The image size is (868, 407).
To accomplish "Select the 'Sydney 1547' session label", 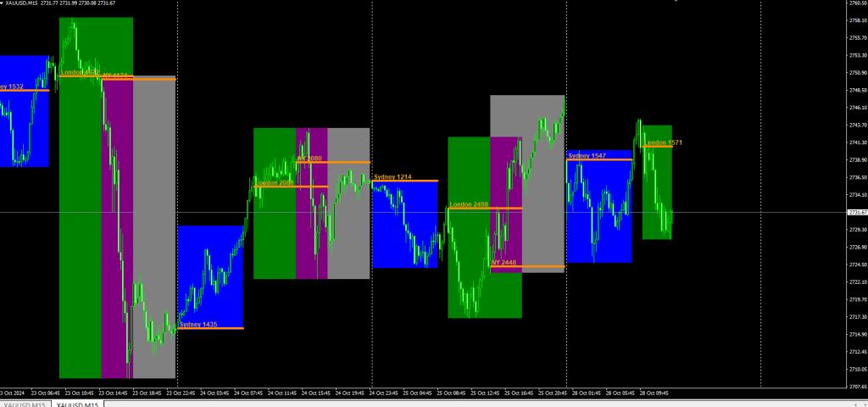I will pyautogui.click(x=587, y=156).
